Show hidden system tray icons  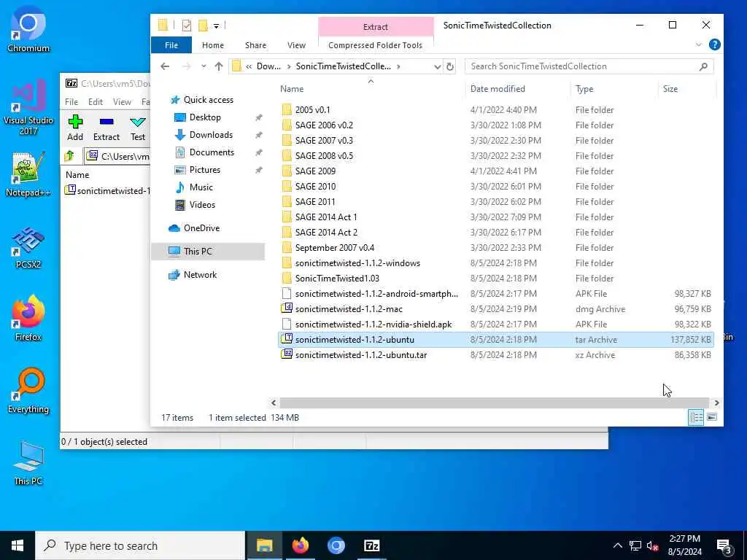[x=617, y=545]
